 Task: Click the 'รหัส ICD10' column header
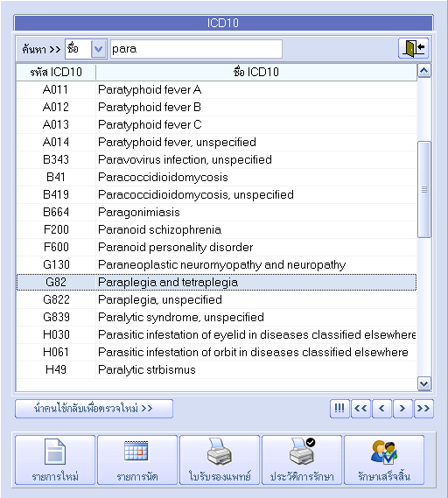tap(56, 72)
